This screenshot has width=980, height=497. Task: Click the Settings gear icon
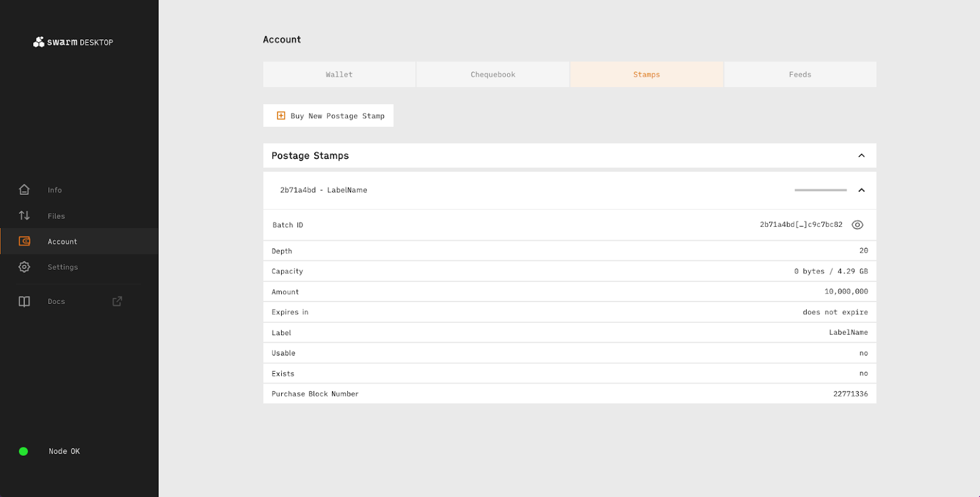pyautogui.click(x=24, y=267)
